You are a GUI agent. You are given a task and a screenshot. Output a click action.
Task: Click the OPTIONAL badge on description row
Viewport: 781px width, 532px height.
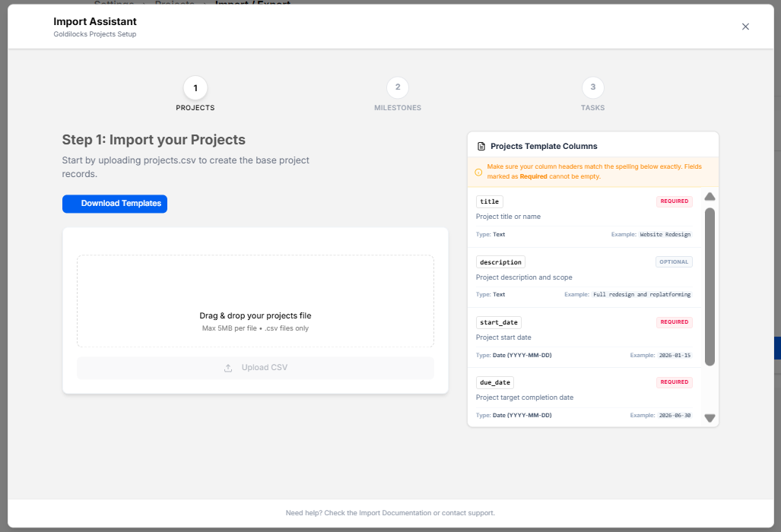click(674, 261)
